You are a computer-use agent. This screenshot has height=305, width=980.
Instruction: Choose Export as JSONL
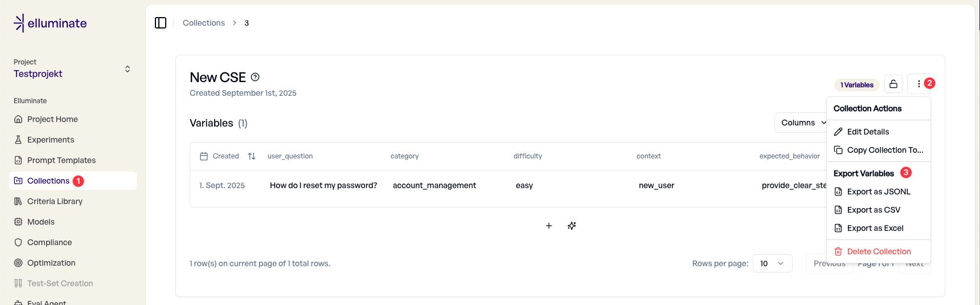[x=878, y=192]
